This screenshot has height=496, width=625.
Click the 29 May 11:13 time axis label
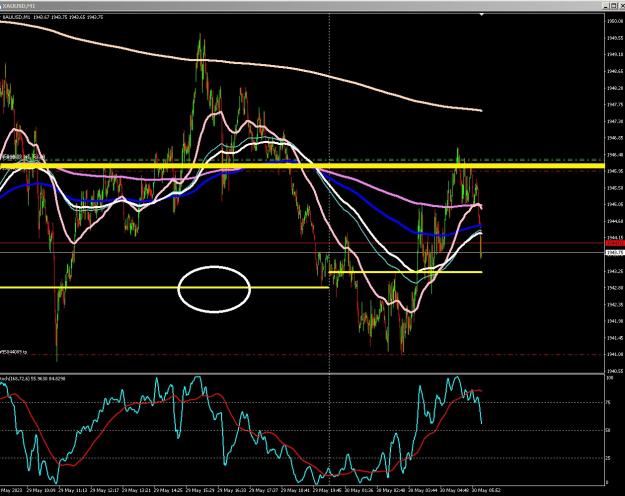(72, 490)
